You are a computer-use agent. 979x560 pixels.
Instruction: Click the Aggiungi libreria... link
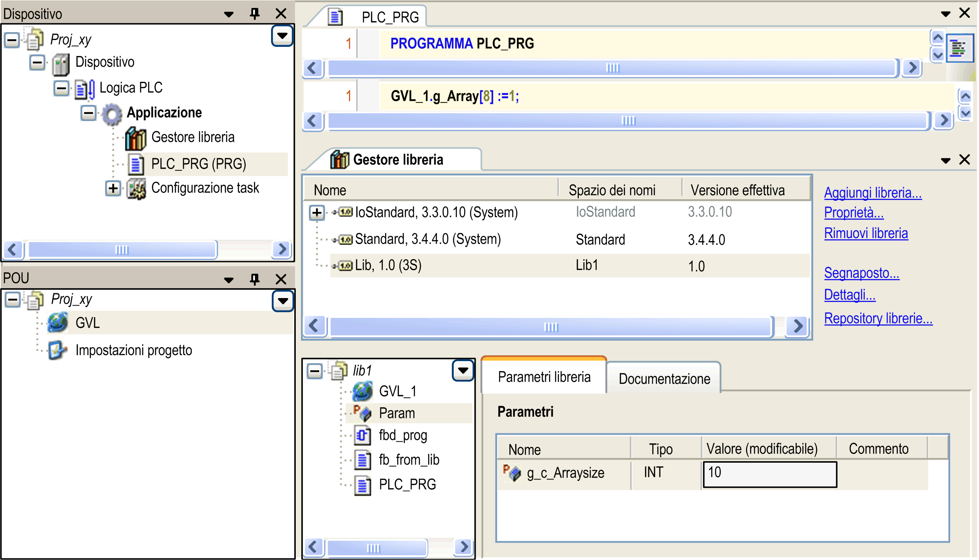(873, 192)
